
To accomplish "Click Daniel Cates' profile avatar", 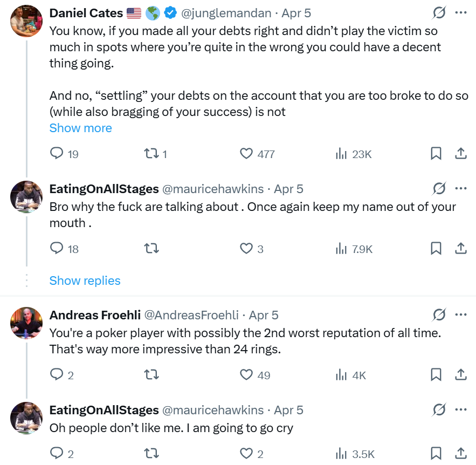I will click(x=26, y=21).
